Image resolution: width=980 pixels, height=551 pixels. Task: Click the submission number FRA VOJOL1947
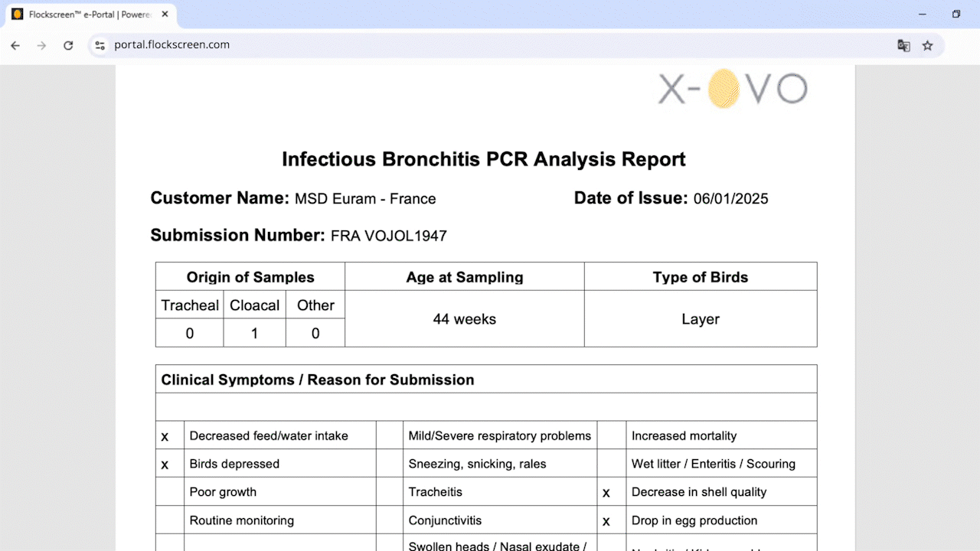[388, 236]
